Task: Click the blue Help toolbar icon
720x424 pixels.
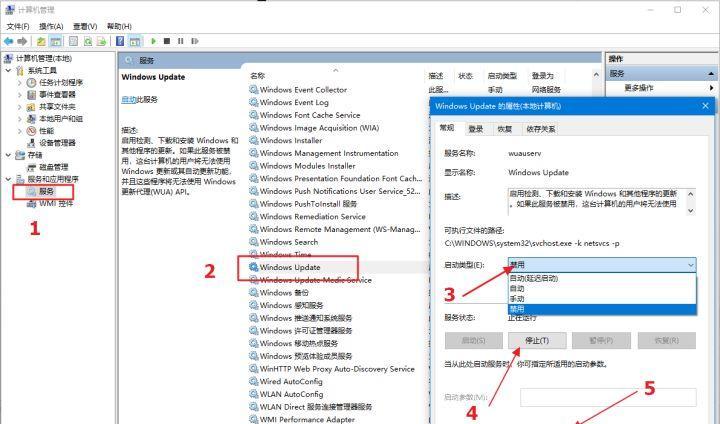Action: pyautogui.click(x=120, y=41)
